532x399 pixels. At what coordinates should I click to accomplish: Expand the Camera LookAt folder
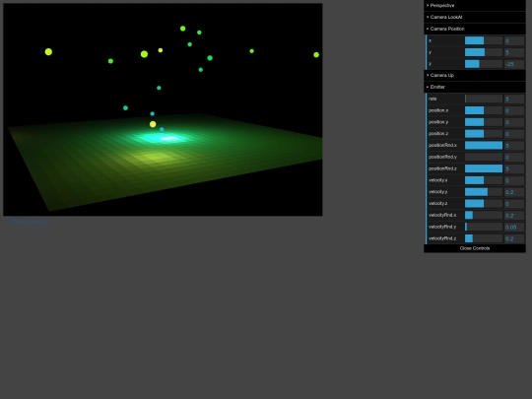pyautogui.click(x=475, y=17)
